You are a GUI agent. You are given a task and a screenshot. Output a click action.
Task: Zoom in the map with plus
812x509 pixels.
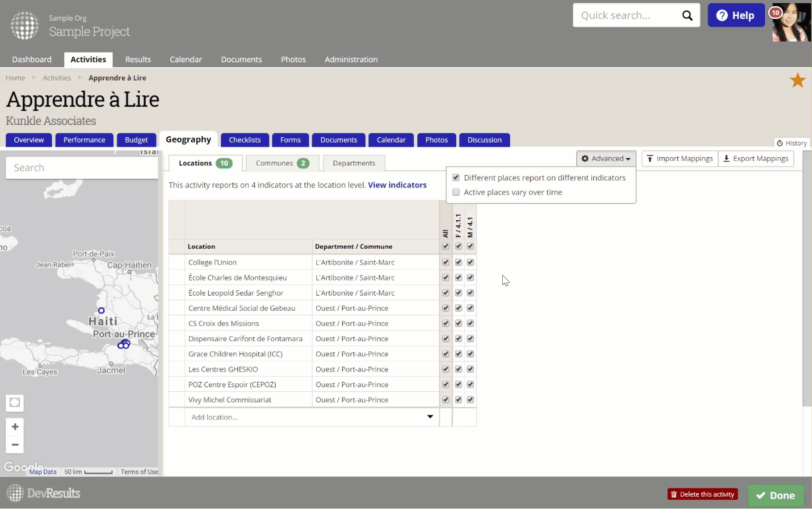point(15,427)
